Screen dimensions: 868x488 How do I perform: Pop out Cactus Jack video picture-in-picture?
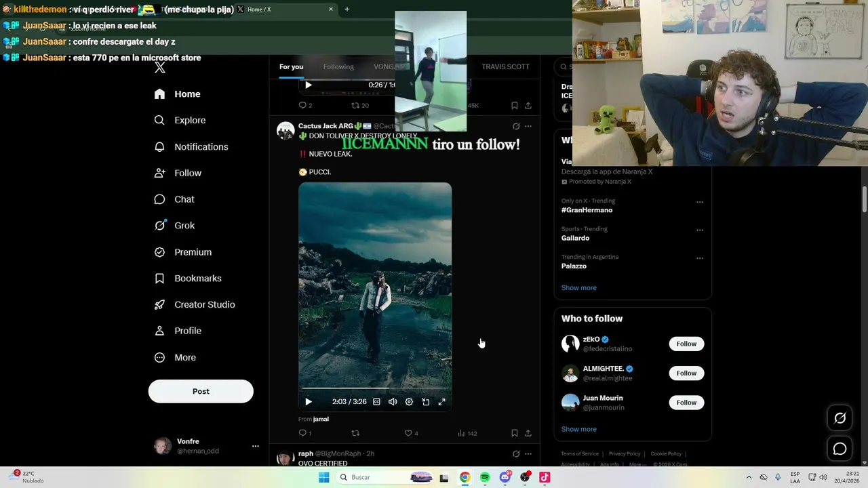[425, 402]
